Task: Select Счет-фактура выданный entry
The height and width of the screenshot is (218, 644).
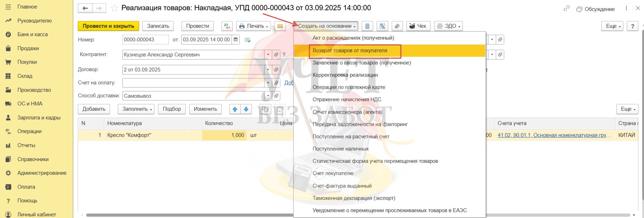Action: pyautogui.click(x=389, y=186)
